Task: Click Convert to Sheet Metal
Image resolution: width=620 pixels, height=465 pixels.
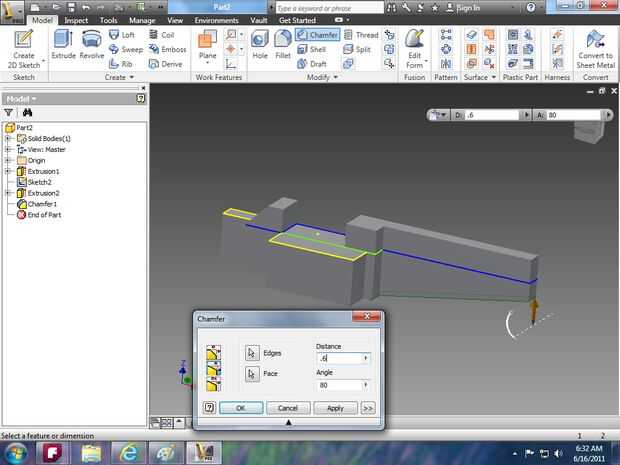Action: pyautogui.click(x=595, y=48)
